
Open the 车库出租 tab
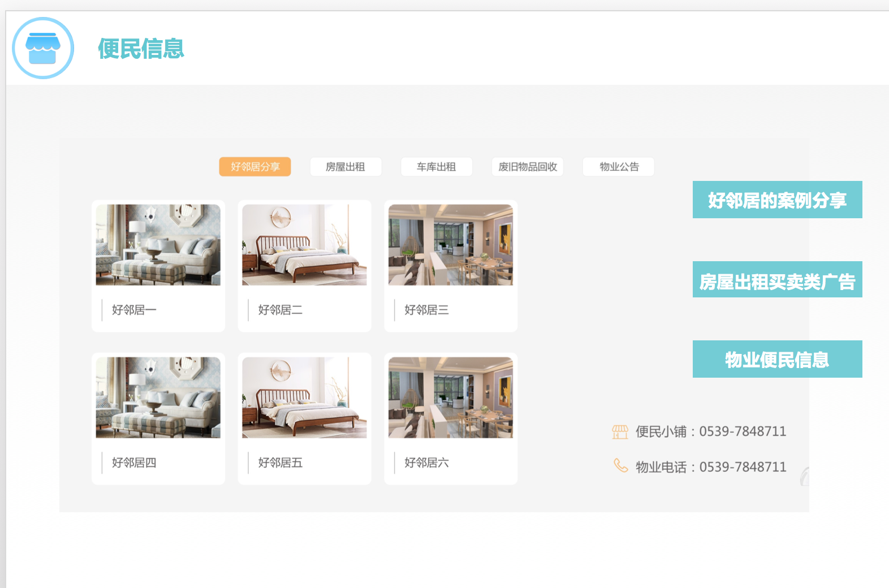(x=436, y=167)
